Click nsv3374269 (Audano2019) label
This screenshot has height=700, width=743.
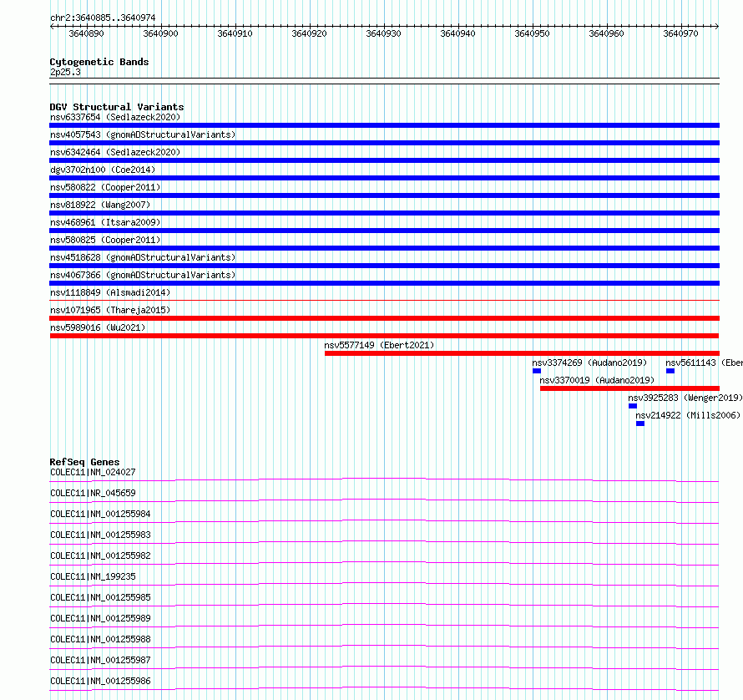pyautogui.click(x=589, y=363)
